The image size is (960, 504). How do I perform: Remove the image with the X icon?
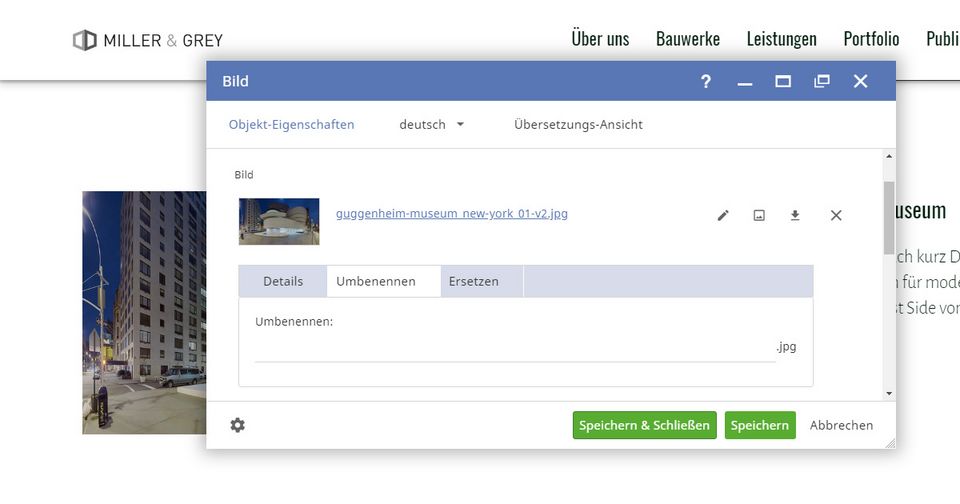click(836, 215)
